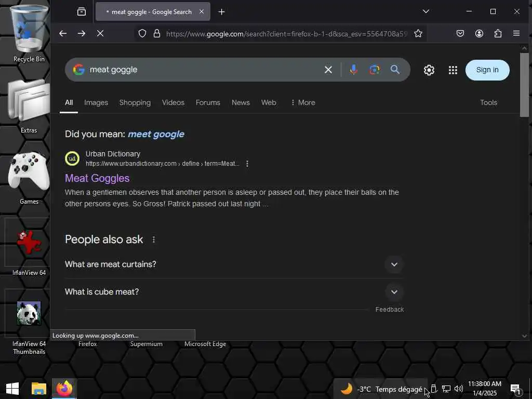The height and width of the screenshot is (399, 532).
Task: Open the notification center icon
Action: click(515, 390)
